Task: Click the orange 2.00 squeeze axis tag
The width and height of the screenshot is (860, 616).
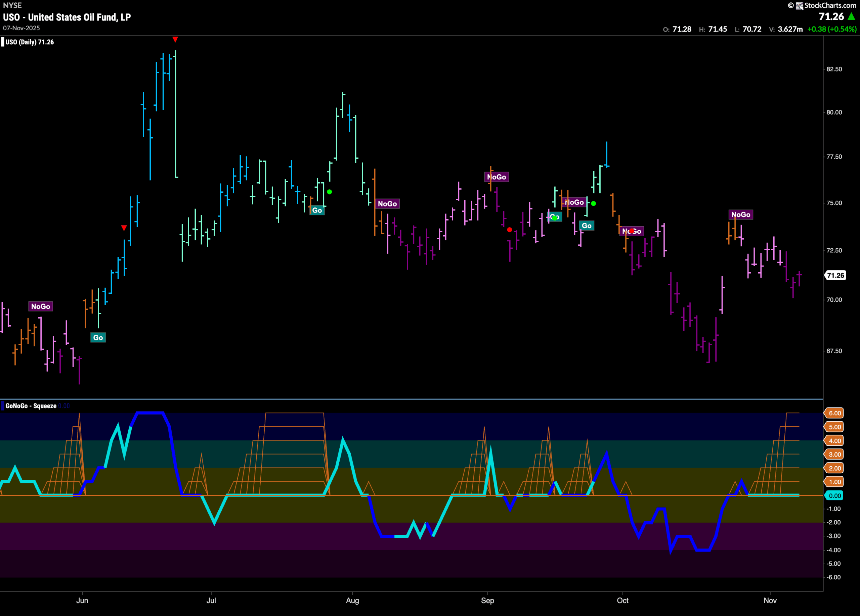Action: (x=834, y=468)
